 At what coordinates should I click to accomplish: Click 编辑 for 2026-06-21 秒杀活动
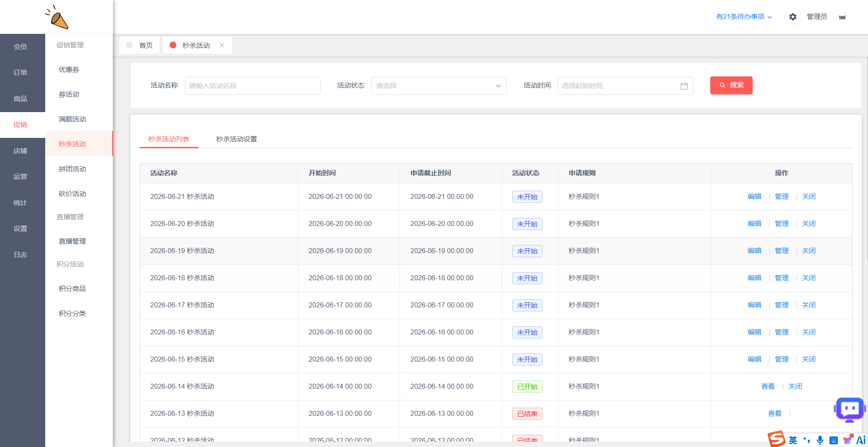click(x=754, y=197)
